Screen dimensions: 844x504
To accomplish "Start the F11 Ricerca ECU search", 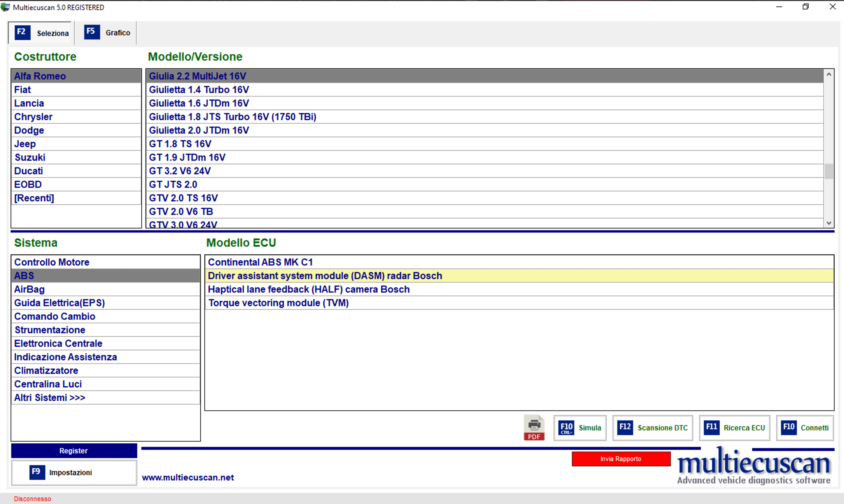I will pyautogui.click(x=734, y=427).
